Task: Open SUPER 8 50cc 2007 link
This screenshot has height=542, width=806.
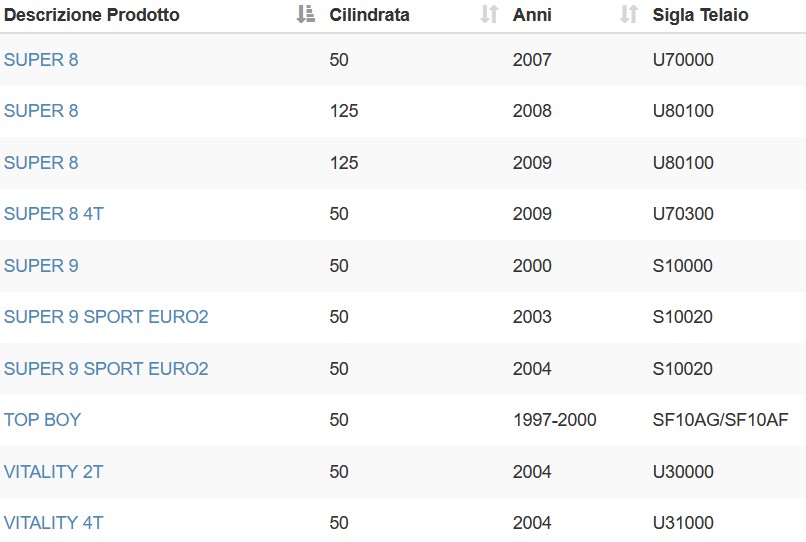Action: [x=41, y=60]
